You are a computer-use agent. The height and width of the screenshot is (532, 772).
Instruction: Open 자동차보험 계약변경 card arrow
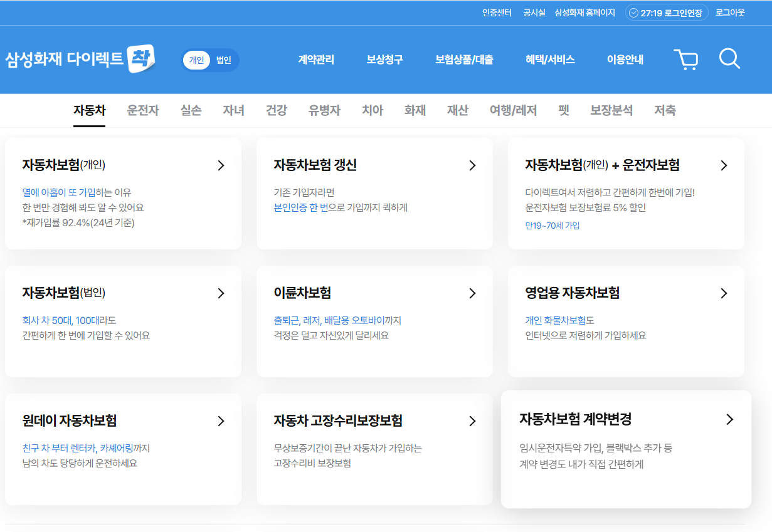(x=729, y=419)
